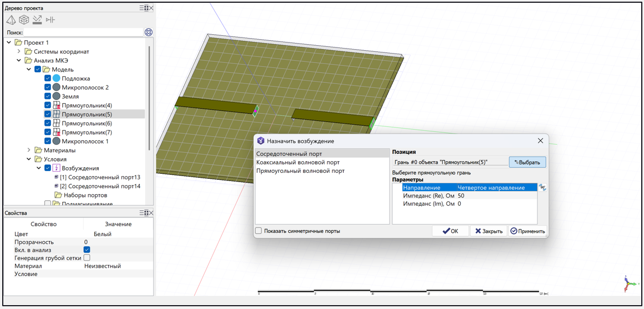Toggle the Показать симметричные порты checkbox
The width and height of the screenshot is (644, 309).
(258, 231)
